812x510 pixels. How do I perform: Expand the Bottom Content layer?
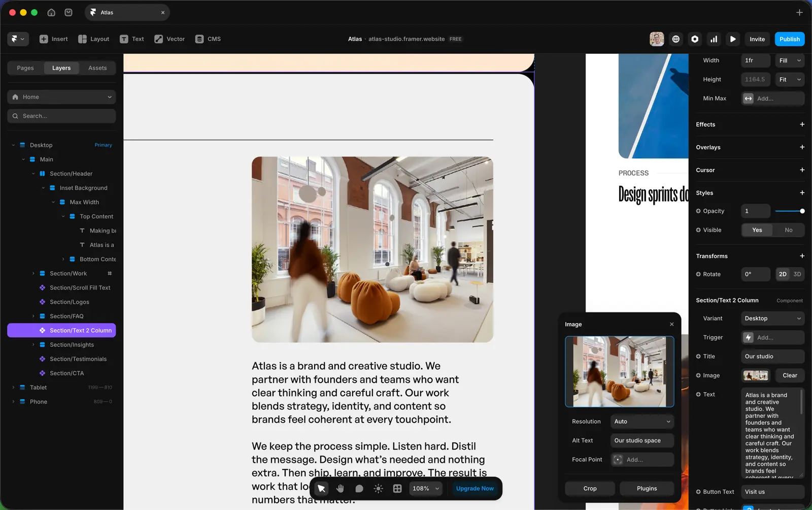tap(63, 259)
